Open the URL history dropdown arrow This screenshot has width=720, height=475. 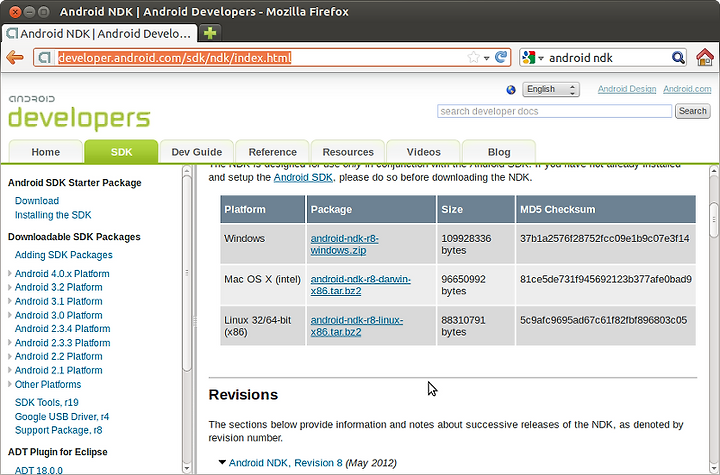486,58
